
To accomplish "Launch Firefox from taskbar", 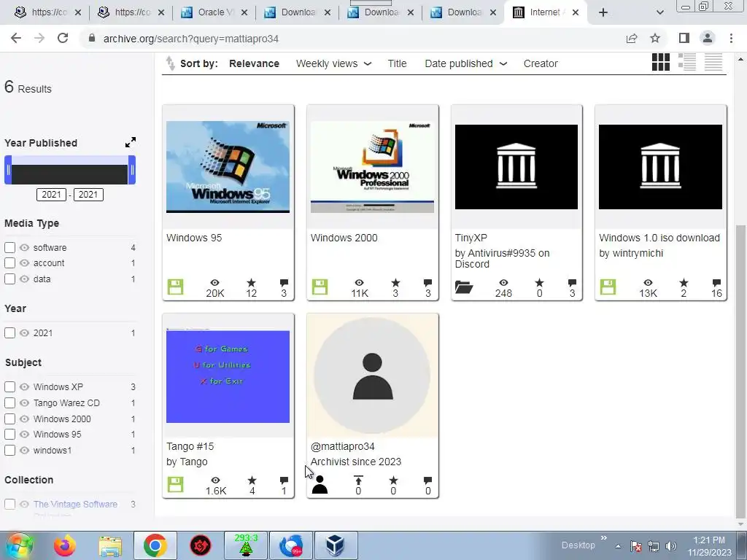I will (x=65, y=545).
